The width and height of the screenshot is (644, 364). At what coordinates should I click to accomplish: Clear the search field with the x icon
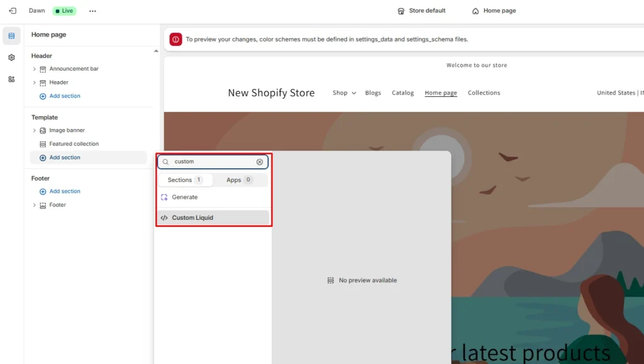260,162
